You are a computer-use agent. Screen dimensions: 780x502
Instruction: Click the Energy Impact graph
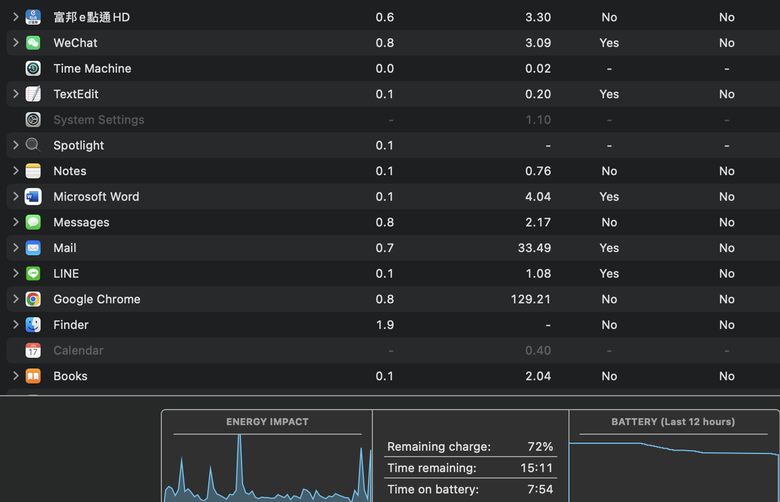(268, 468)
